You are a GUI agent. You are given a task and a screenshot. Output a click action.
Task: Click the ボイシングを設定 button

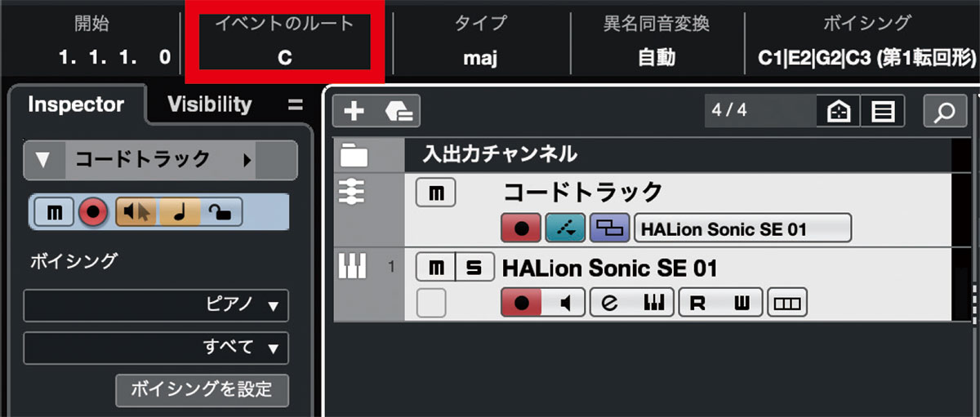[203, 390]
